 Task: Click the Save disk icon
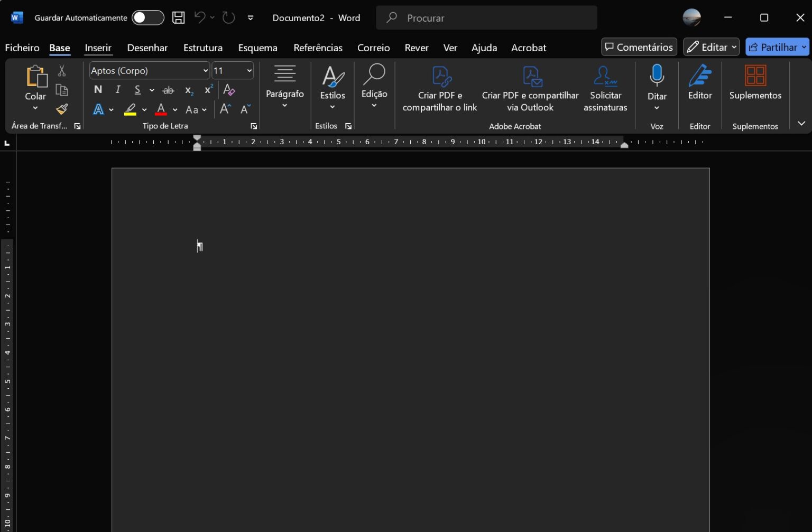click(179, 17)
